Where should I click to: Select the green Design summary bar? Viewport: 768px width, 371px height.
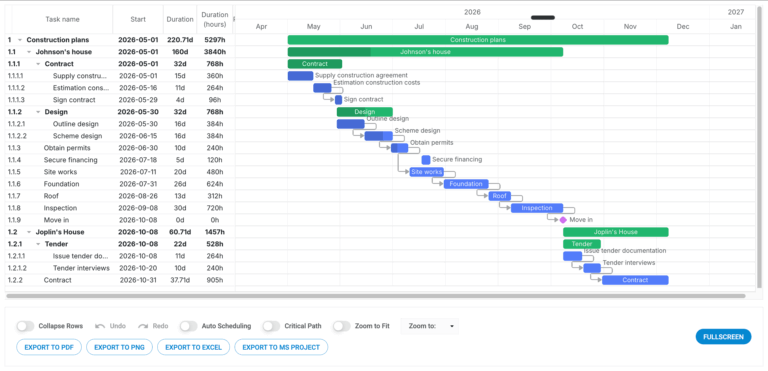[364, 112]
